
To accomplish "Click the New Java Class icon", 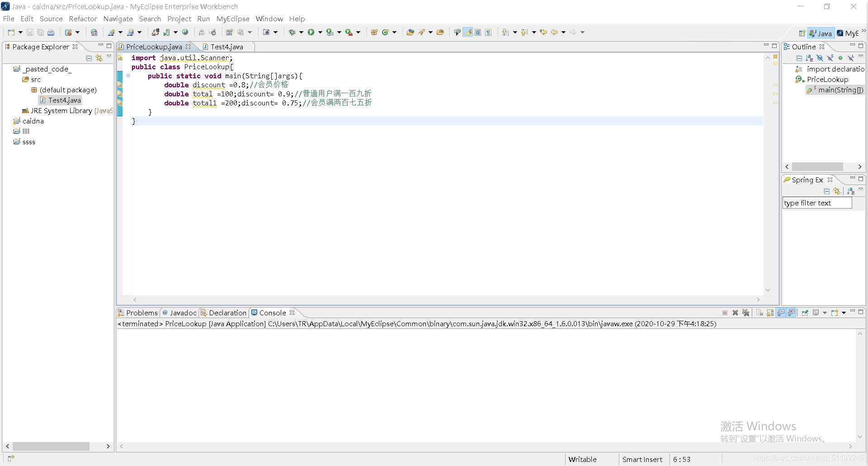I will 385,32.
